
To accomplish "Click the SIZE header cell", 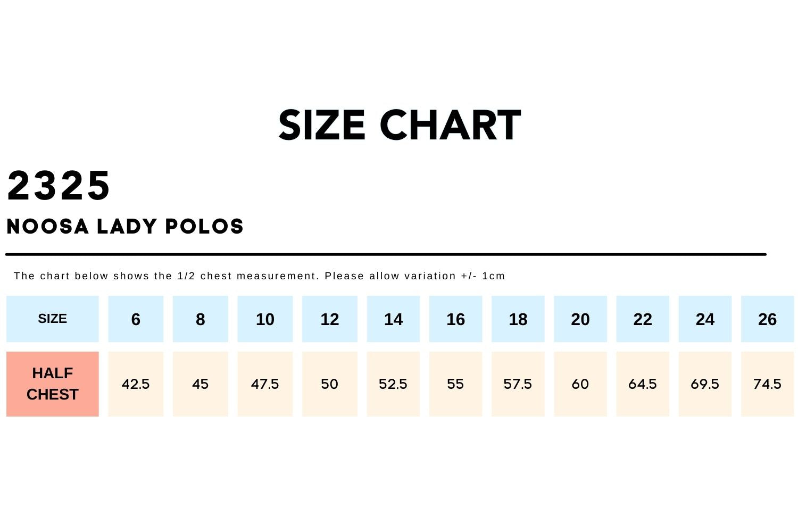I will click(52, 319).
